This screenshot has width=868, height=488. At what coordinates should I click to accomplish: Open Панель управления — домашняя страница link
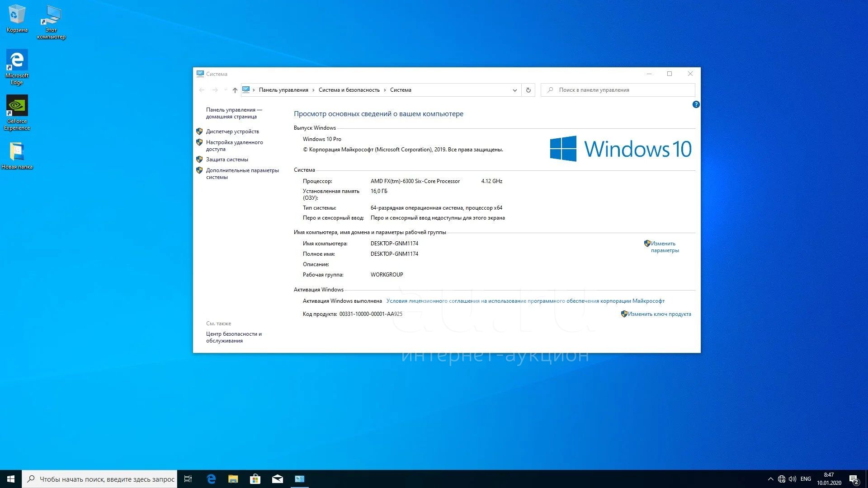coord(234,113)
